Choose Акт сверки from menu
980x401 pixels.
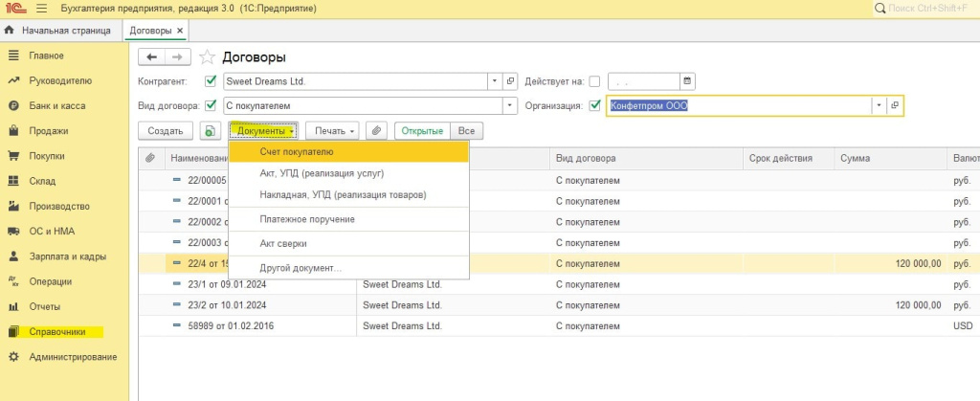click(348, 244)
